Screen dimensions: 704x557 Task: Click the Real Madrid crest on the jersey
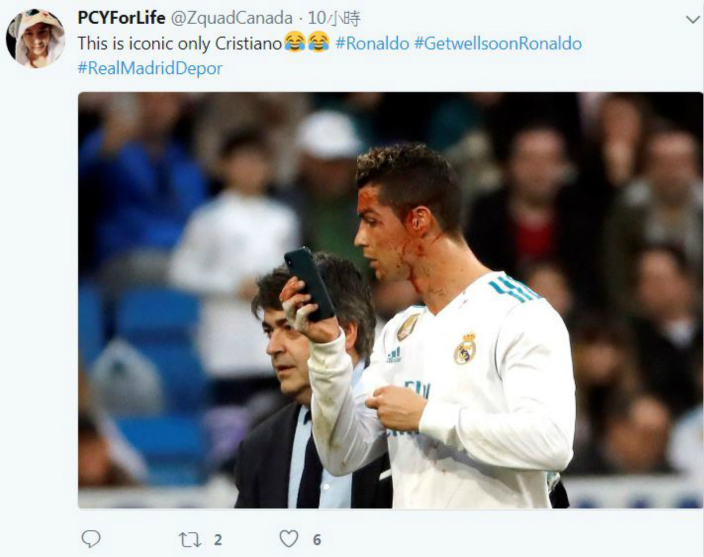click(466, 349)
